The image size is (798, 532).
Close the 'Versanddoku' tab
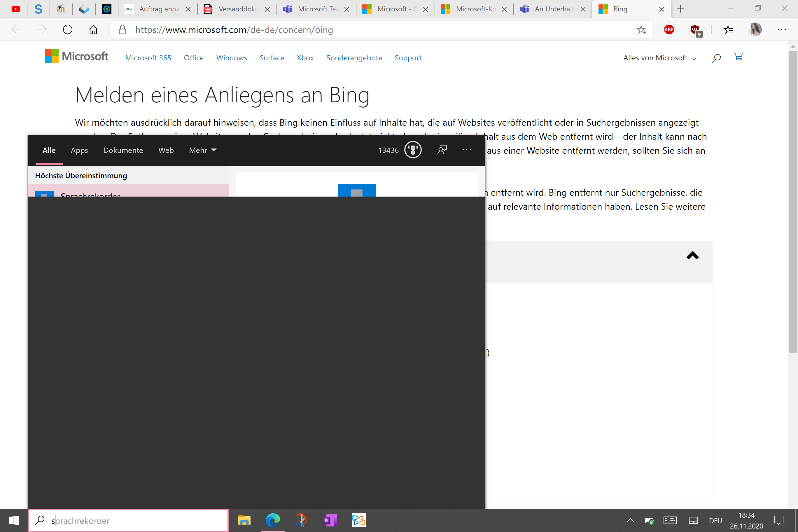pyautogui.click(x=267, y=10)
